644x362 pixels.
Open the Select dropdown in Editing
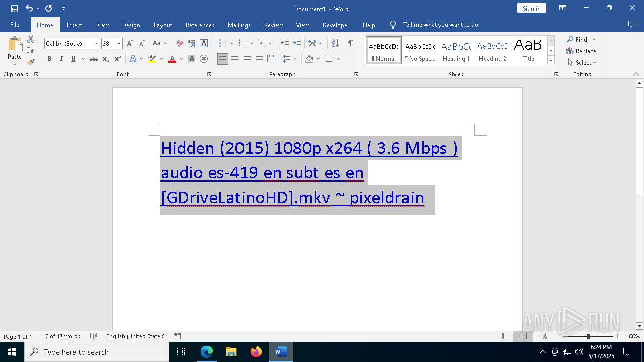coord(582,63)
